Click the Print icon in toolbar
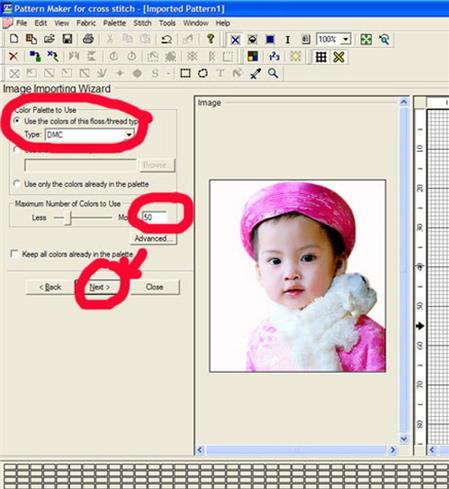Viewport: 449px width, 489px height. click(88, 39)
